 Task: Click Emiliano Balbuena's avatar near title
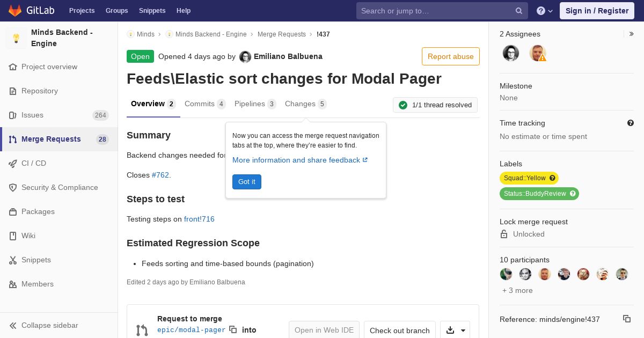(x=245, y=56)
